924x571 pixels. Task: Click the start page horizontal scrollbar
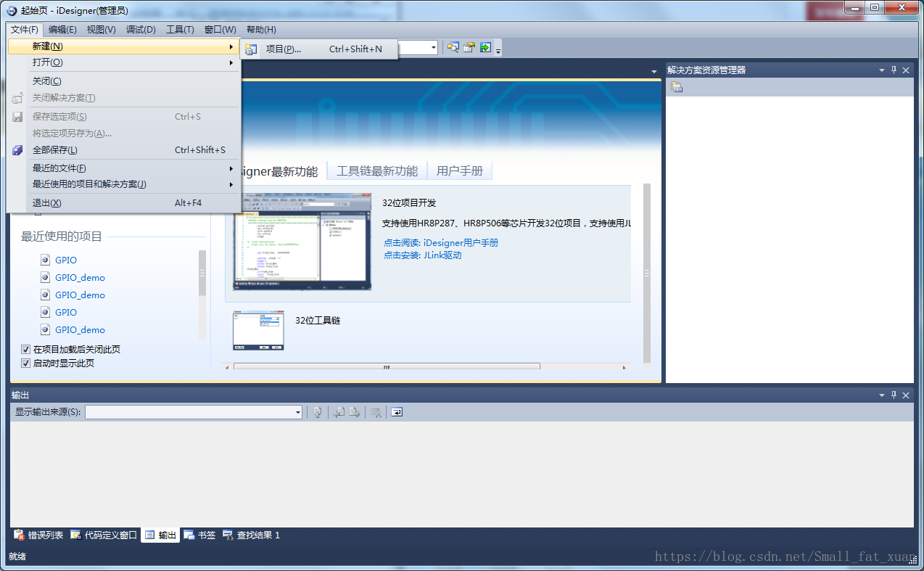coord(387,367)
